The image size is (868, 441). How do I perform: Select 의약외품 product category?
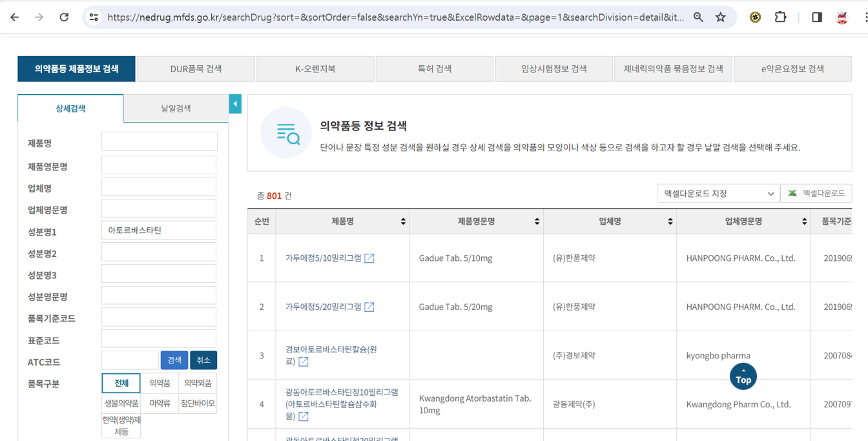click(x=198, y=383)
